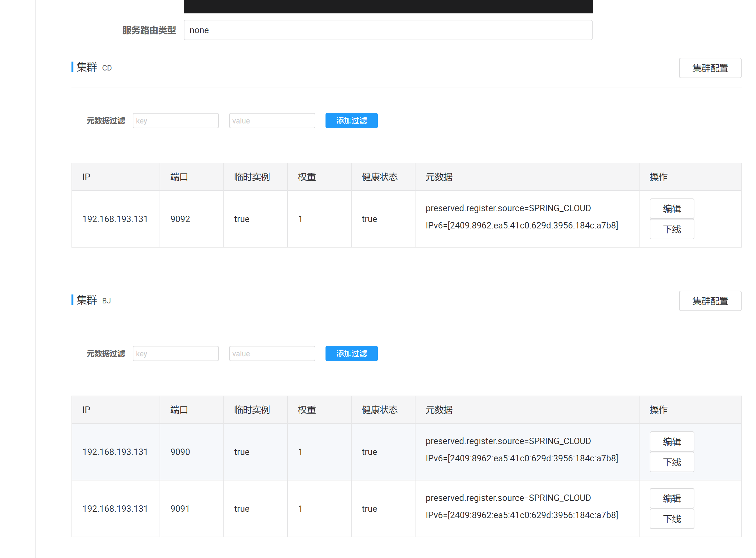
Task: Focus the value filter field for CD
Action: pyautogui.click(x=272, y=121)
